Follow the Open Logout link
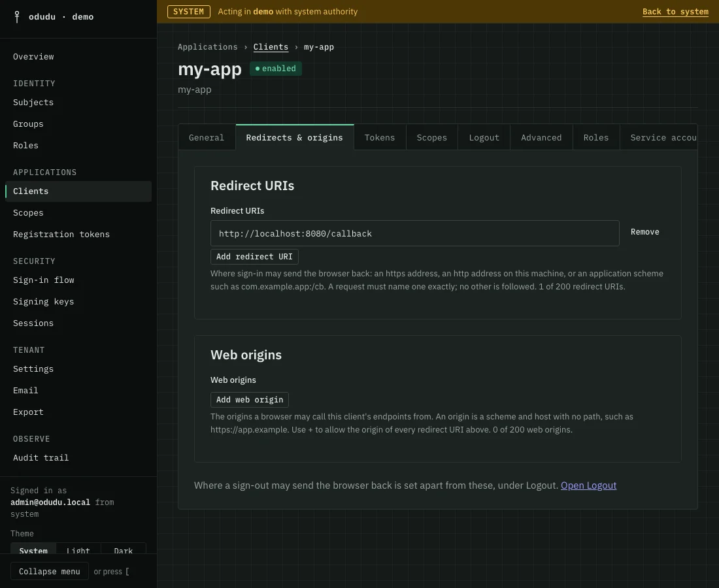Viewport: 719px width, 588px height. pyautogui.click(x=588, y=485)
